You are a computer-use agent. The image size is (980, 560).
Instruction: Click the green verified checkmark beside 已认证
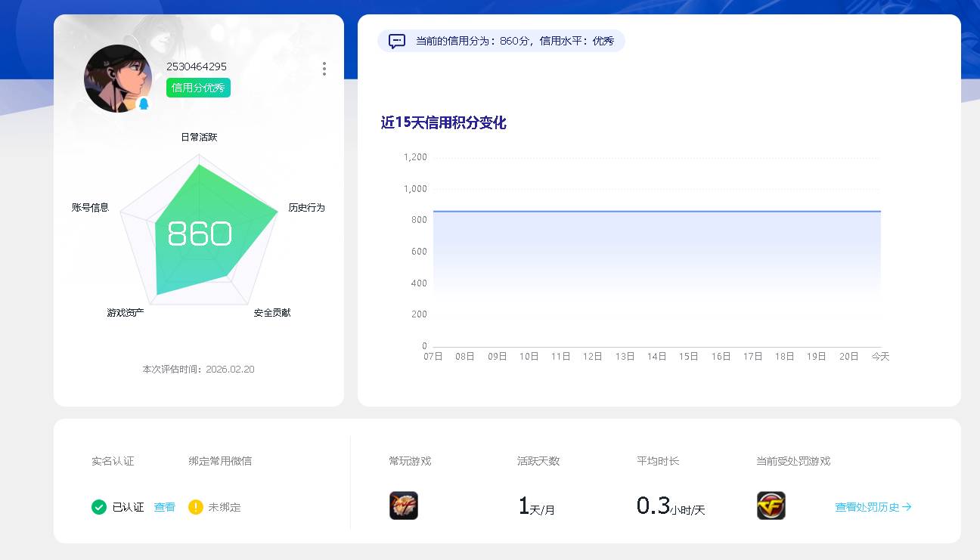click(98, 507)
